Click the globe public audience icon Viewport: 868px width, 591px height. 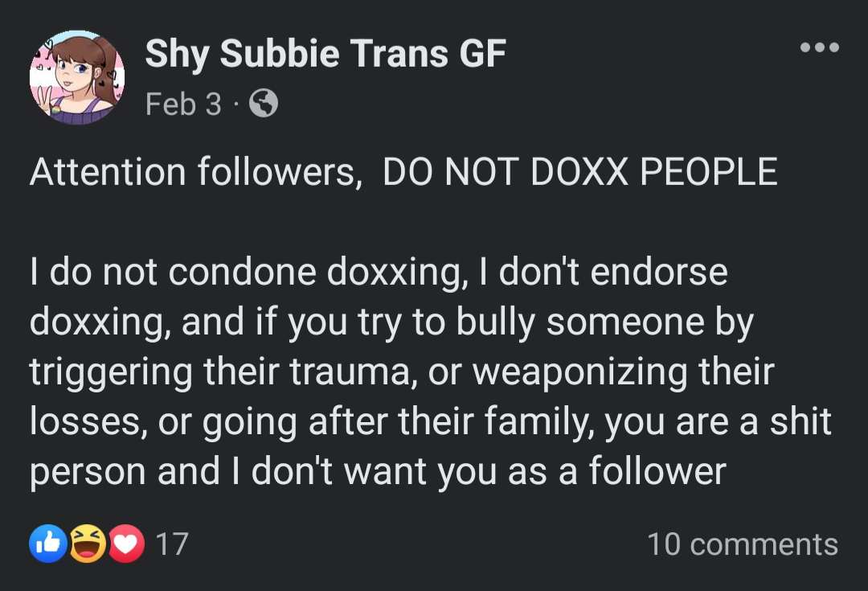pos(264,103)
